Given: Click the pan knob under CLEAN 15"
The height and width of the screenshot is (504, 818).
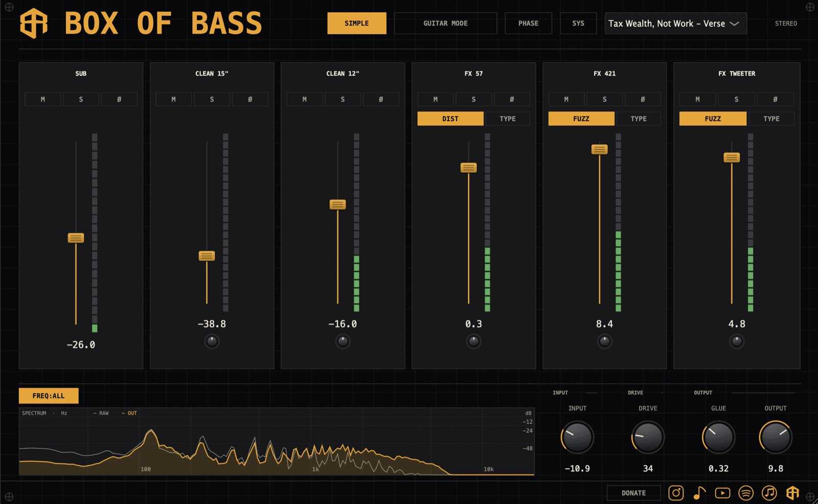Looking at the screenshot, I should [212, 341].
